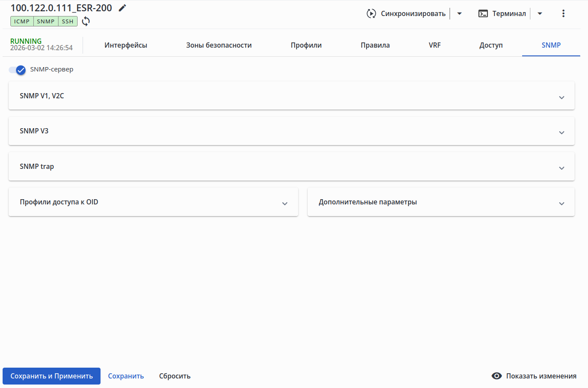Open the Зоны безопасности tab
Image resolution: width=588 pixels, height=388 pixels.
[x=219, y=45]
